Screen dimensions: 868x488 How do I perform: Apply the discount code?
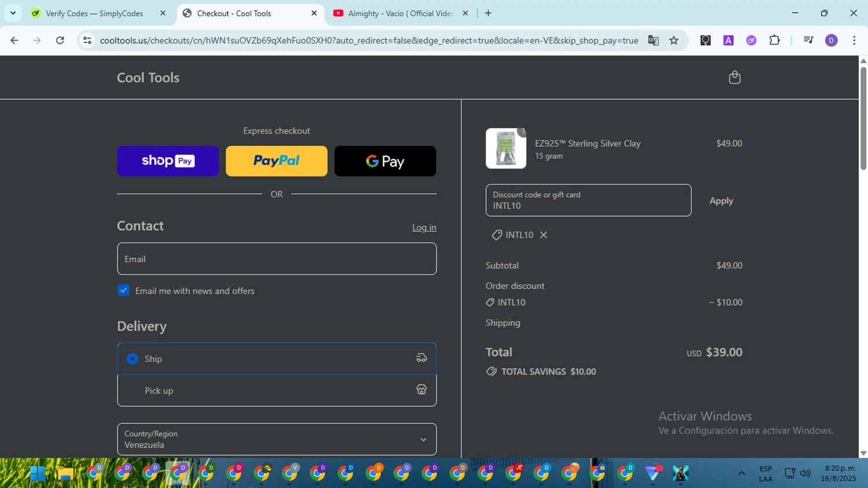tap(721, 201)
